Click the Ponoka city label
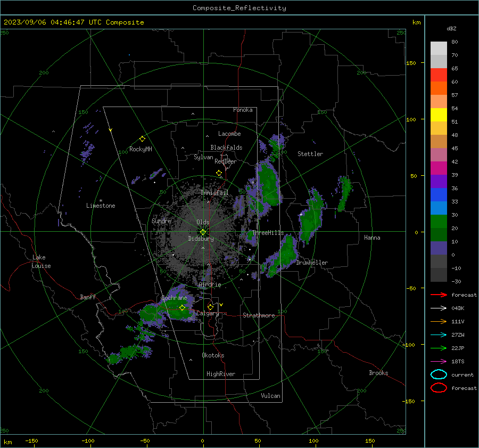This screenshot has width=479, height=448. tap(243, 110)
